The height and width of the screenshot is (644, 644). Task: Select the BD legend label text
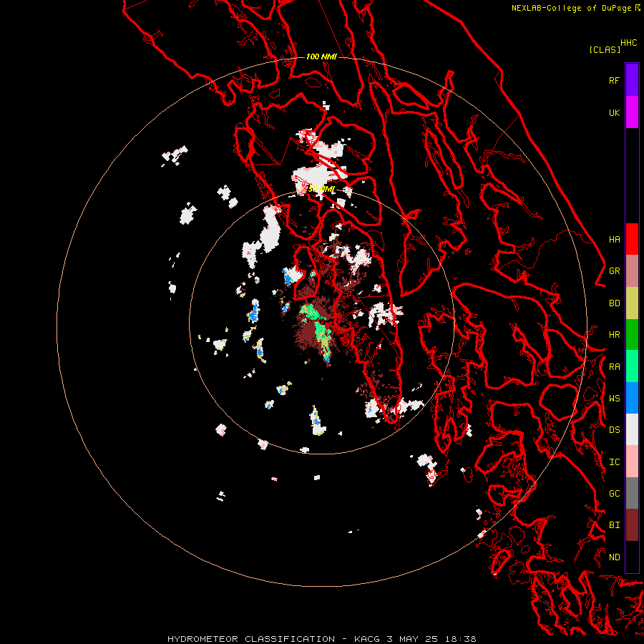(614, 303)
